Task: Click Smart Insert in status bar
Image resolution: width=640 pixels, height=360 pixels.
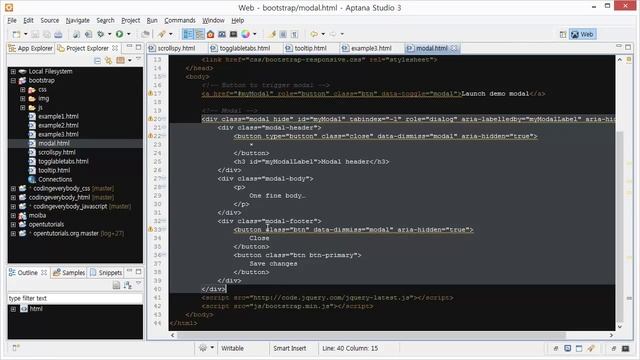Action: (x=289, y=348)
